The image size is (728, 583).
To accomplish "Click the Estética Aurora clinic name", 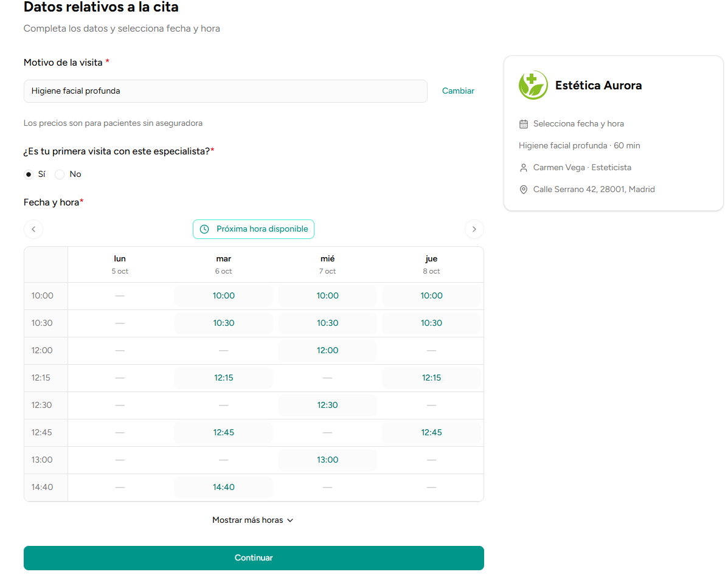I will click(598, 85).
